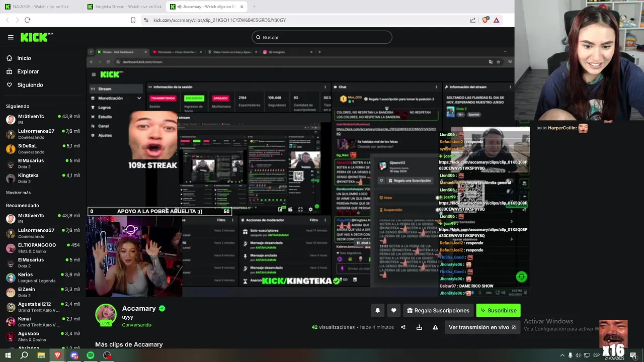Reload the browser page
The height and width of the screenshot is (362, 644).
27,20
